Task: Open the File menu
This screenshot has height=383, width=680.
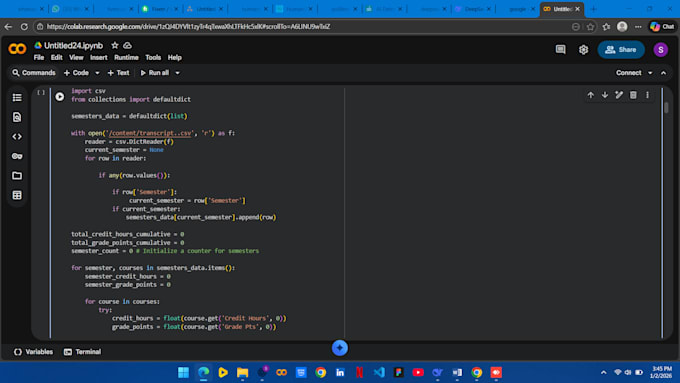Action: tap(39, 57)
